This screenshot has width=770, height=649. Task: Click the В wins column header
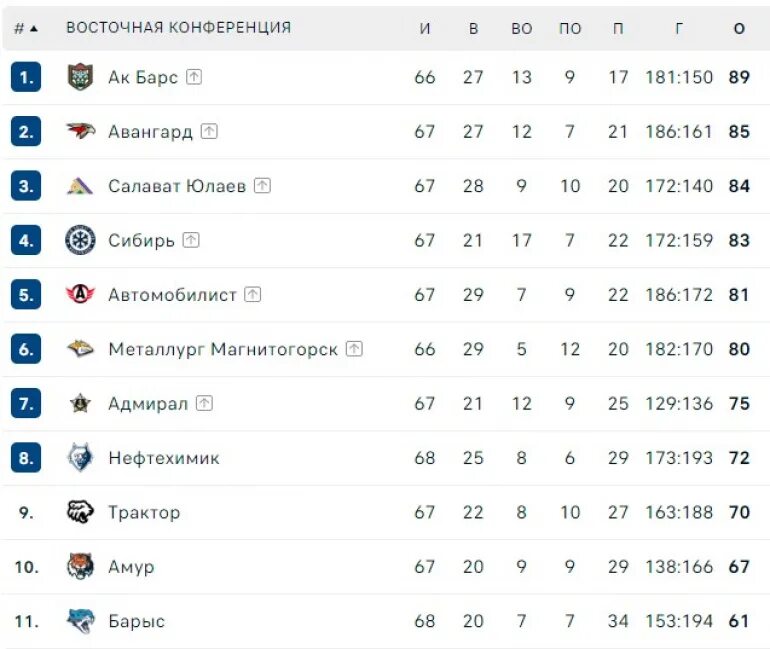[x=473, y=28]
